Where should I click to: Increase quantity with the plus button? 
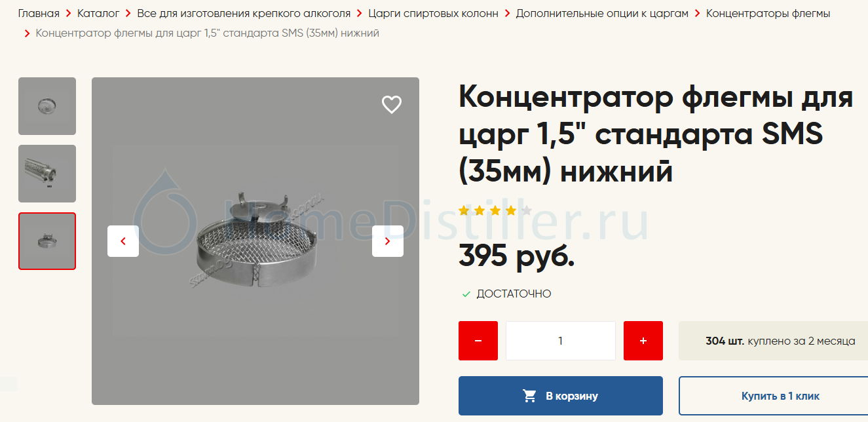tap(643, 341)
